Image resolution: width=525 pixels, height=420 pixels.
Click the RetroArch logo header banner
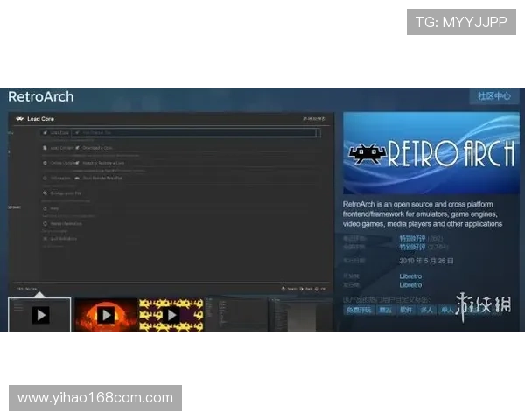tap(431, 153)
